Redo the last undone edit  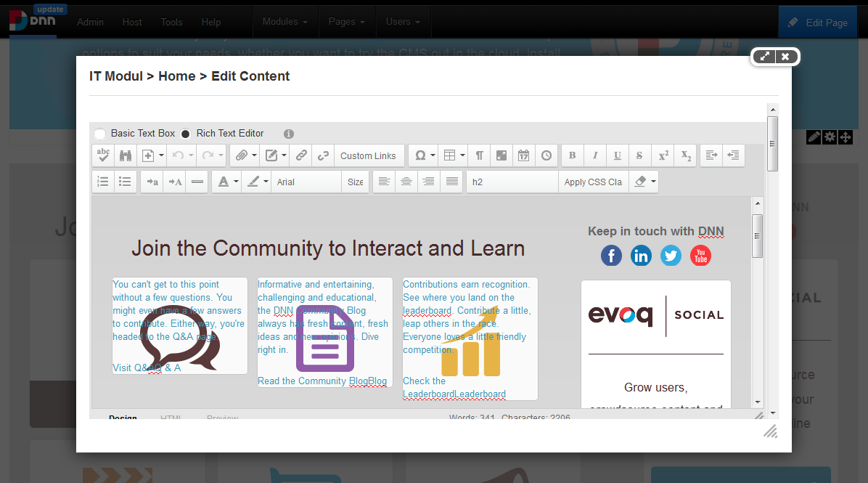tap(208, 155)
